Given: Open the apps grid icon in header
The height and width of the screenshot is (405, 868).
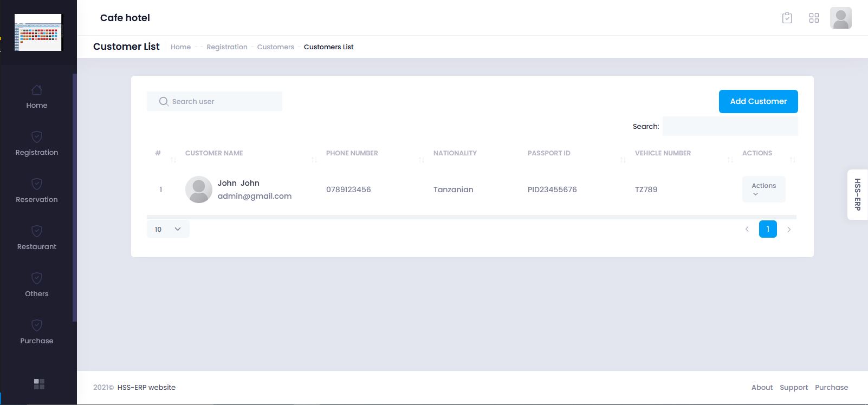Looking at the screenshot, I should point(814,18).
